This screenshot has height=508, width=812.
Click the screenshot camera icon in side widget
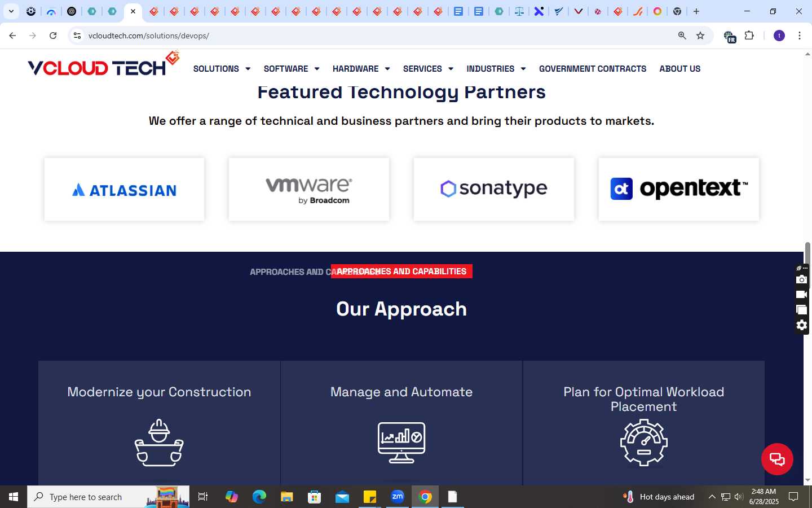tap(801, 279)
